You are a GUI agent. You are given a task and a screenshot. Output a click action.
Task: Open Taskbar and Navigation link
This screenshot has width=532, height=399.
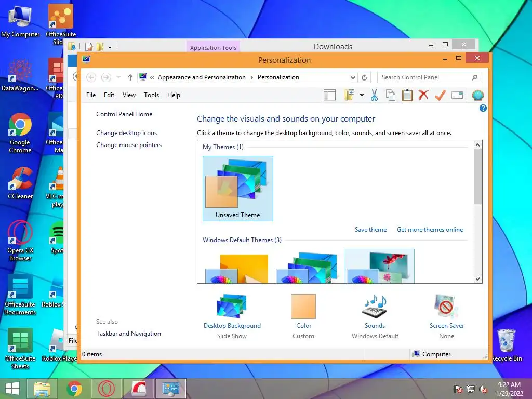[x=129, y=334]
